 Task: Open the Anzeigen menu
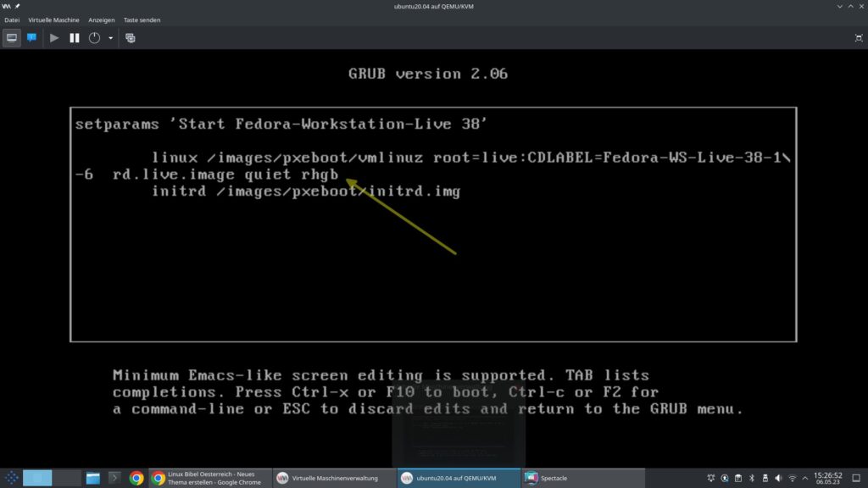pyautogui.click(x=102, y=20)
